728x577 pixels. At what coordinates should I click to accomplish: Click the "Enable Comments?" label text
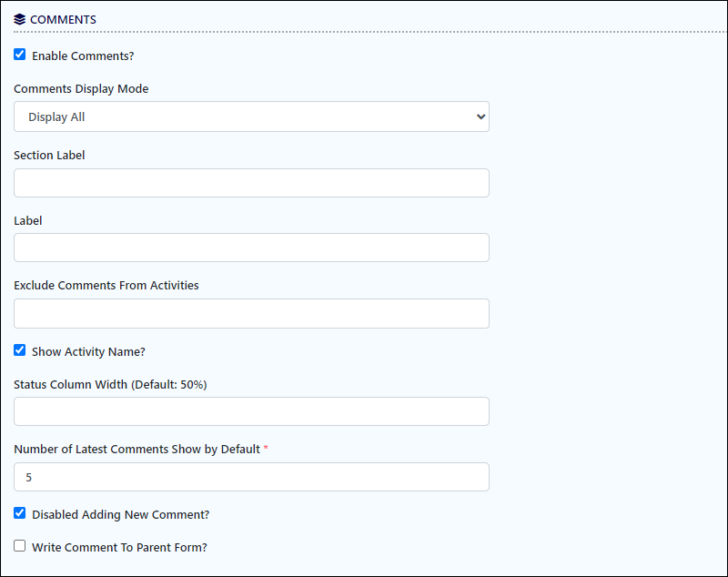click(83, 56)
